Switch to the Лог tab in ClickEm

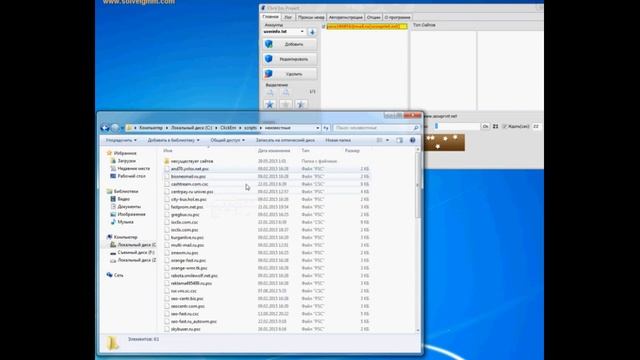pyautogui.click(x=288, y=18)
